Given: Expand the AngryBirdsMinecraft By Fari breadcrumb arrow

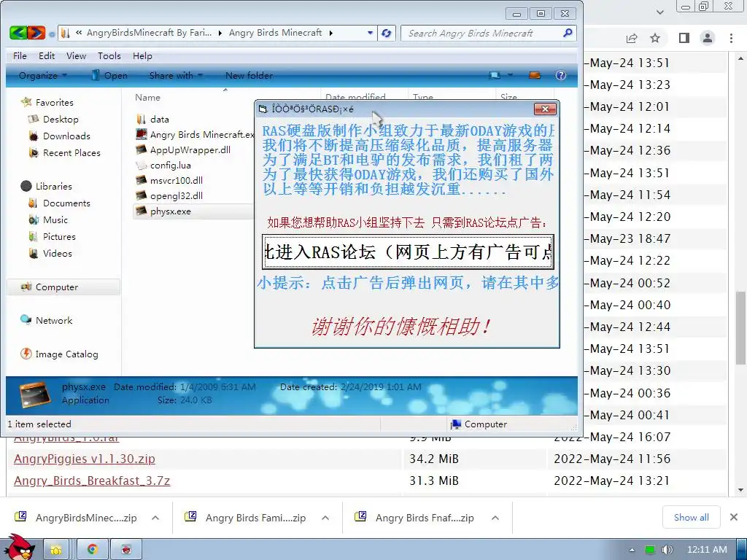Looking at the screenshot, I should pyautogui.click(x=220, y=33).
